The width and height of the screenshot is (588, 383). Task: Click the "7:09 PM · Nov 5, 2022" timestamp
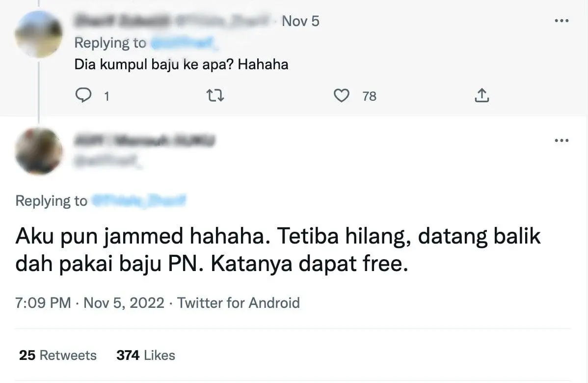[x=90, y=302]
